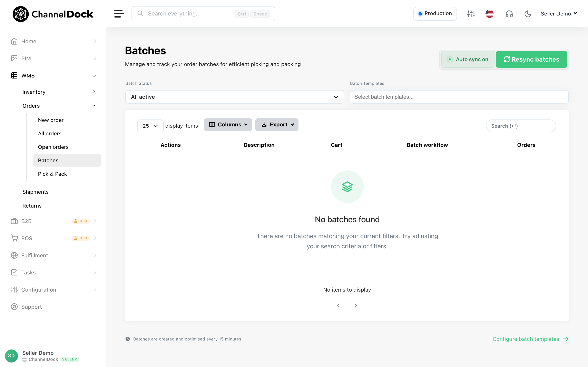Open the Export dropdown

click(x=277, y=125)
